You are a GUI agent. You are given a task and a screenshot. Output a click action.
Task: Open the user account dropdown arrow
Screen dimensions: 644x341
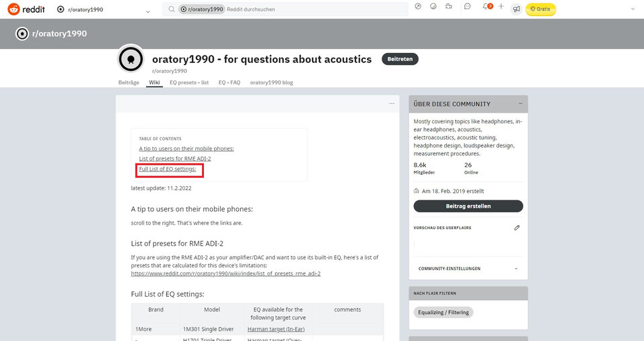tap(633, 9)
